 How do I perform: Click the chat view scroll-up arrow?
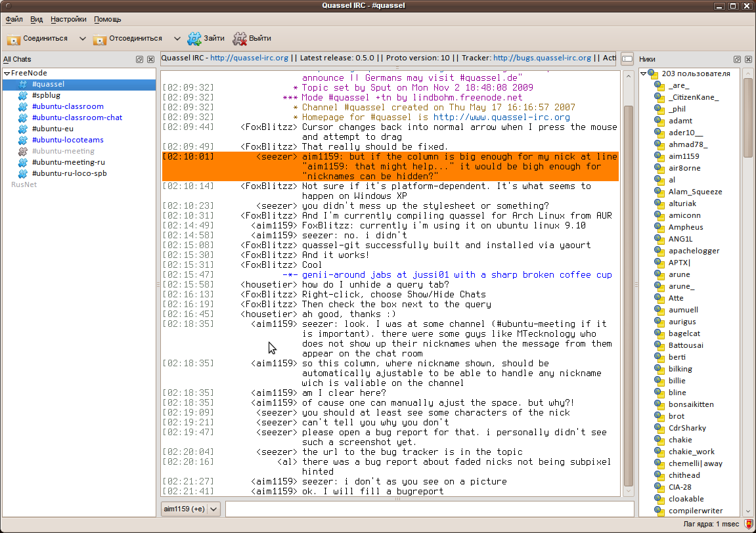[x=628, y=76]
